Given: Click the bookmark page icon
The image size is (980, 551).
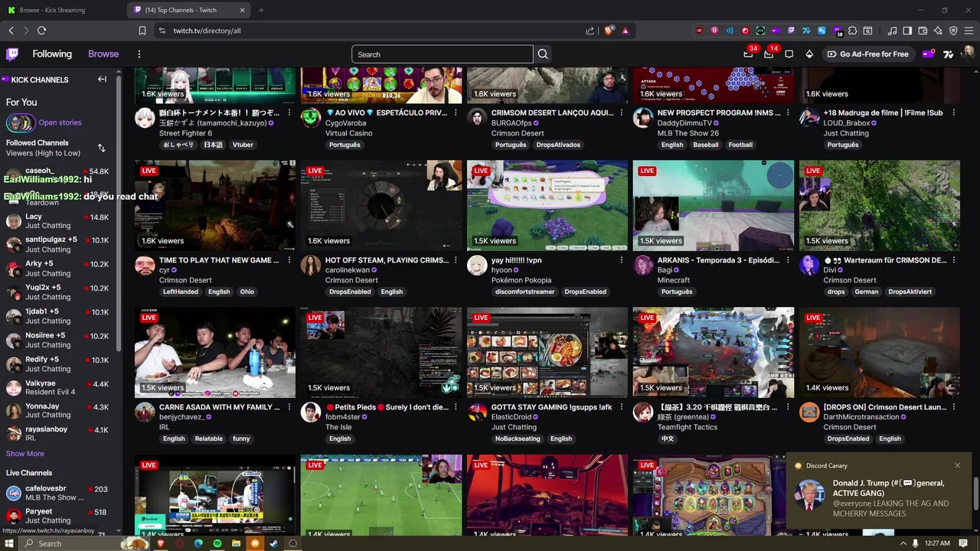Looking at the screenshot, I should 142,31.
